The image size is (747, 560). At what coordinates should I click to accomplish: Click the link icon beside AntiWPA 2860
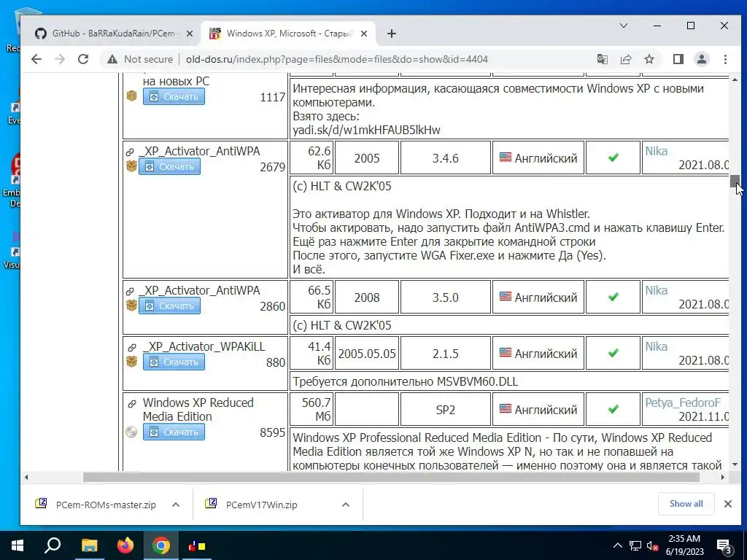pyautogui.click(x=130, y=292)
